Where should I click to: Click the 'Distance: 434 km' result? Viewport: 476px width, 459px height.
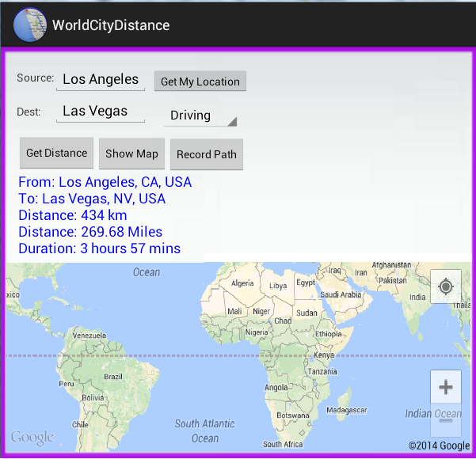(73, 215)
